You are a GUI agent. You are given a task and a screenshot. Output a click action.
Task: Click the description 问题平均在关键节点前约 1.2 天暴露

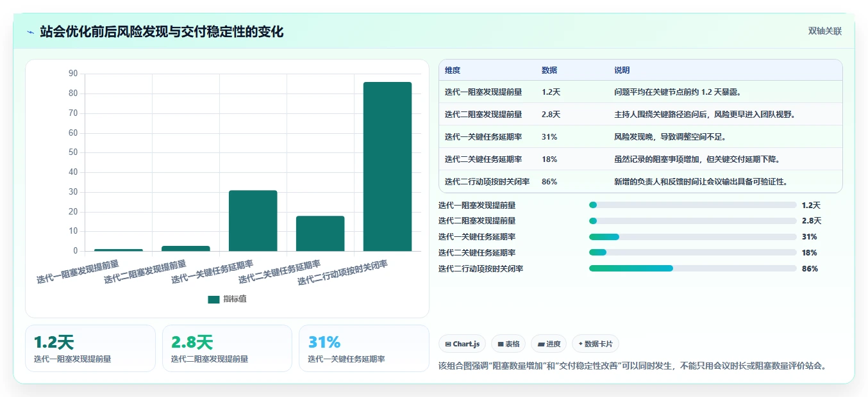pyautogui.click(x=678, y=92)
